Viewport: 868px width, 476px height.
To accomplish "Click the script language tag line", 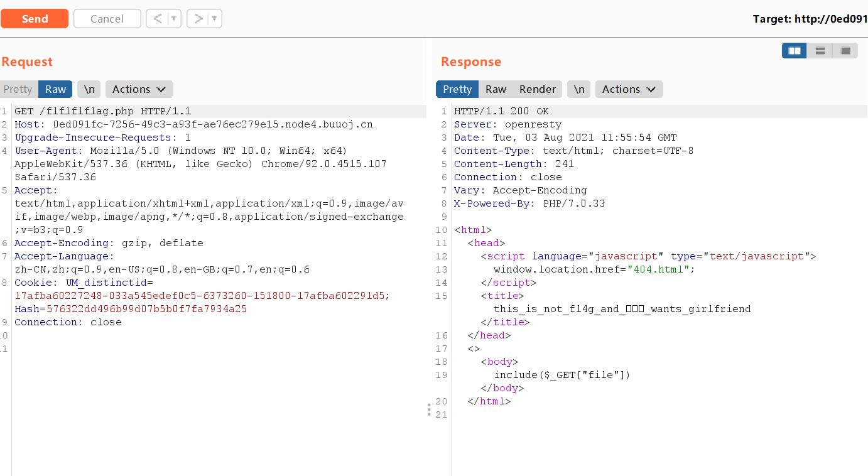I will 648,256.
